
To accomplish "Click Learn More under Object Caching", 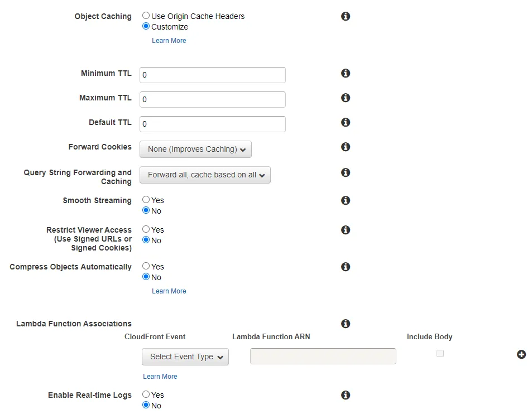I will tap(169, 41).
